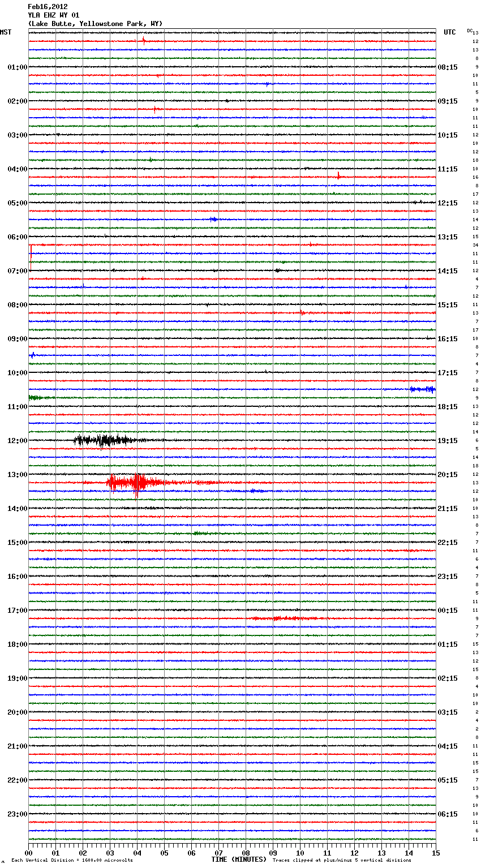Select the 23:00 MST hour label

18,814
